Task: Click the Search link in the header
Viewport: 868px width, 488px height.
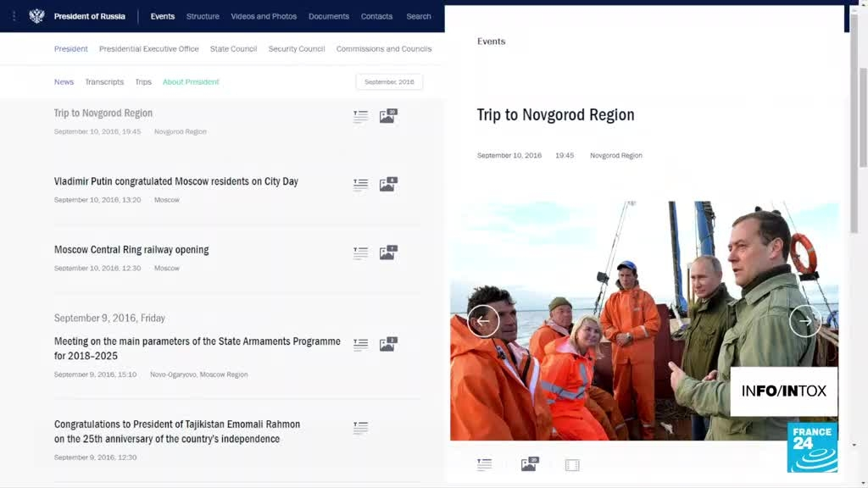Action: tap(419, 16)
